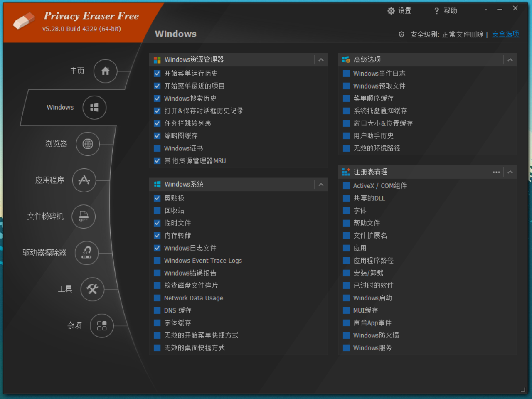Viewport: 532px width, 399px height.
Task: Click the Windows搜索历史 label
Action: 190,99
